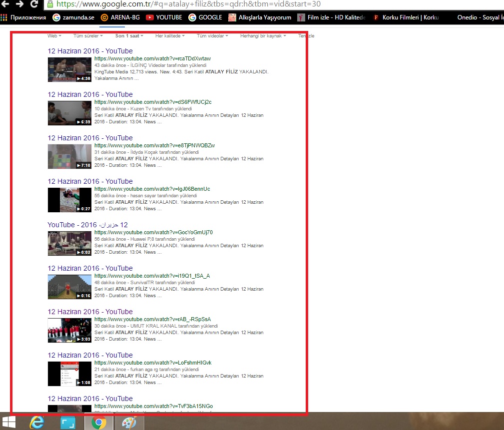Click the text '21 dakika önce - furkan aga rg tarafından yüklendi'
The image size is (504, 430).
[146, 369]
